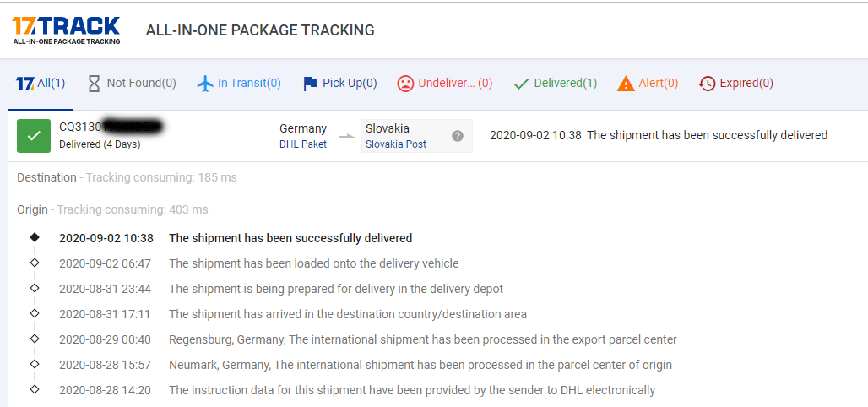868x407 pixels.
Task: Open the DHL Paket carrier link
Action: tap(302, 144)
